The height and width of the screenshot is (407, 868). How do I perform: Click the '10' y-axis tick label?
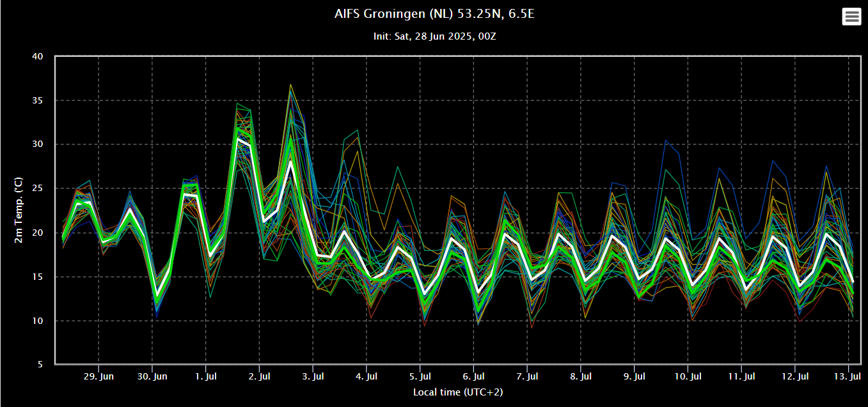37,321
